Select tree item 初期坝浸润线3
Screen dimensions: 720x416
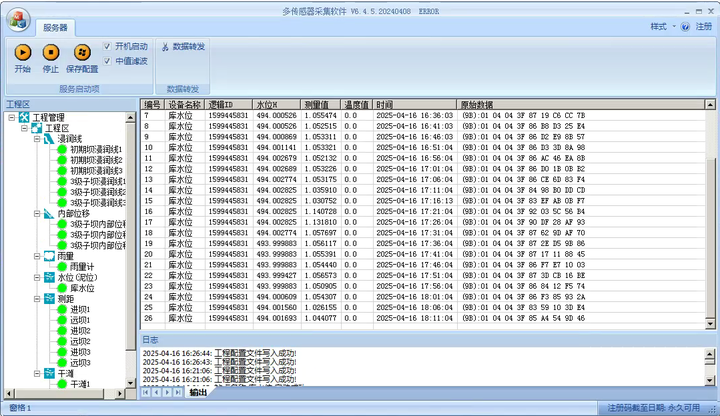pyautogui.click(x=96, y=171)
